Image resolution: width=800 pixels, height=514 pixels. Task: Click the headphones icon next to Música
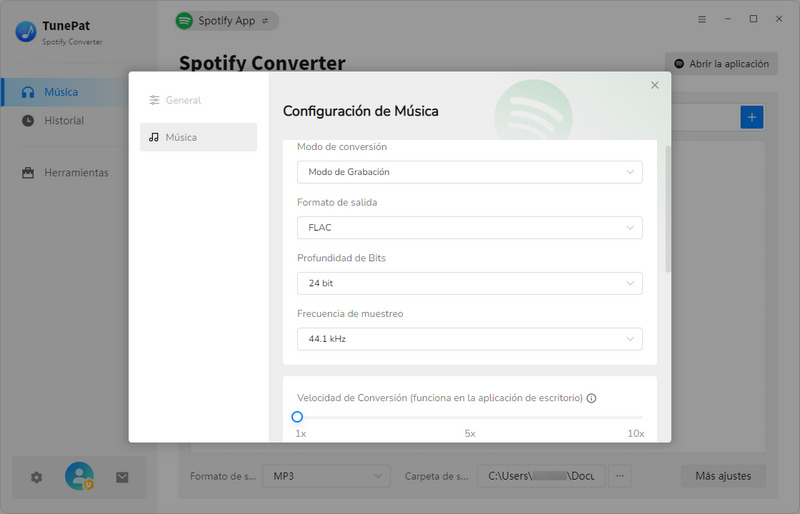[28, 92]
